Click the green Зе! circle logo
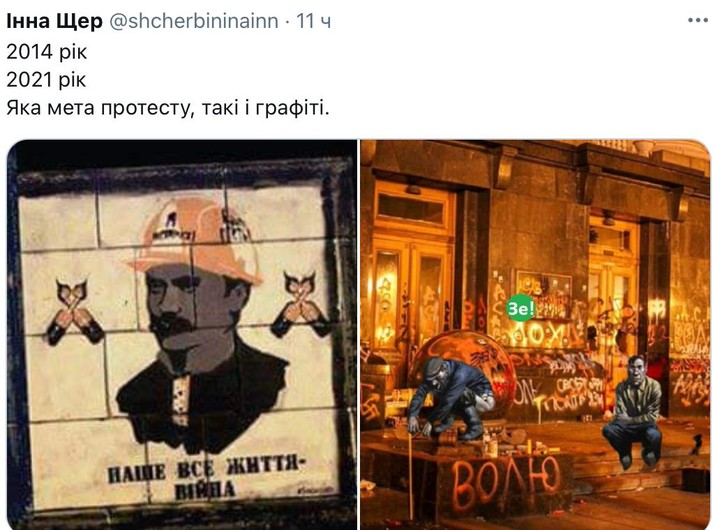Viewport: 713px width, 530px height. (521, 308)
